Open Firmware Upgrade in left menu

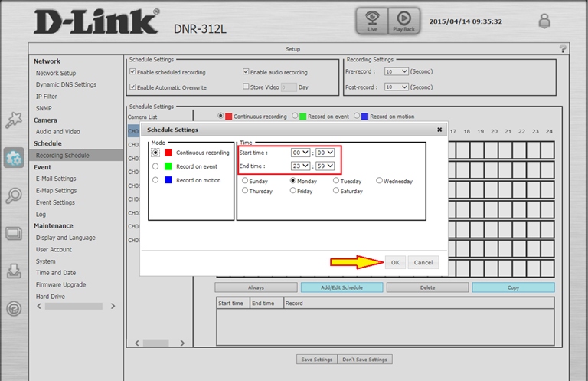click(x=60, y=284)
